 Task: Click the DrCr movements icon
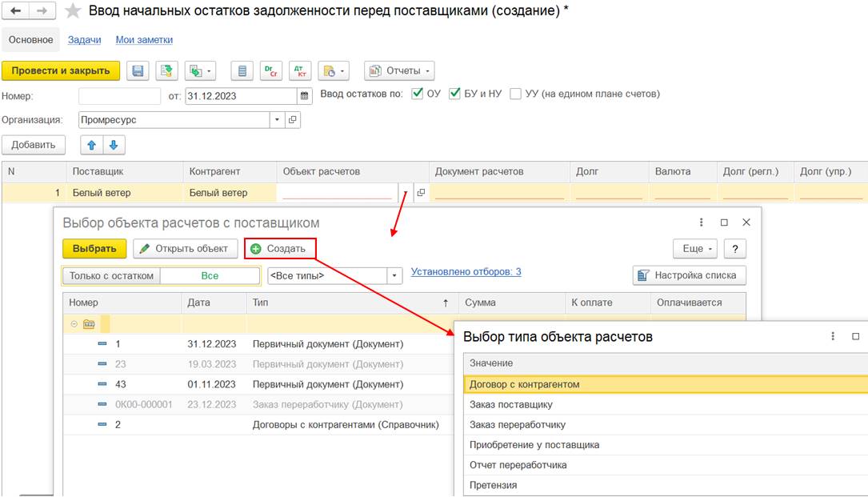(272, 70)
